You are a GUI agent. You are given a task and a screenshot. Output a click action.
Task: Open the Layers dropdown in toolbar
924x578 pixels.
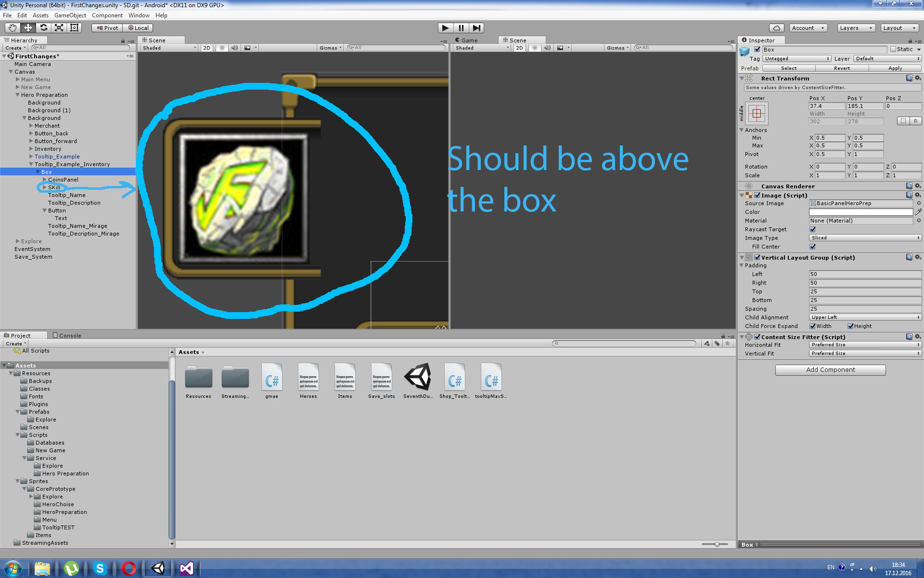point(856,28)
